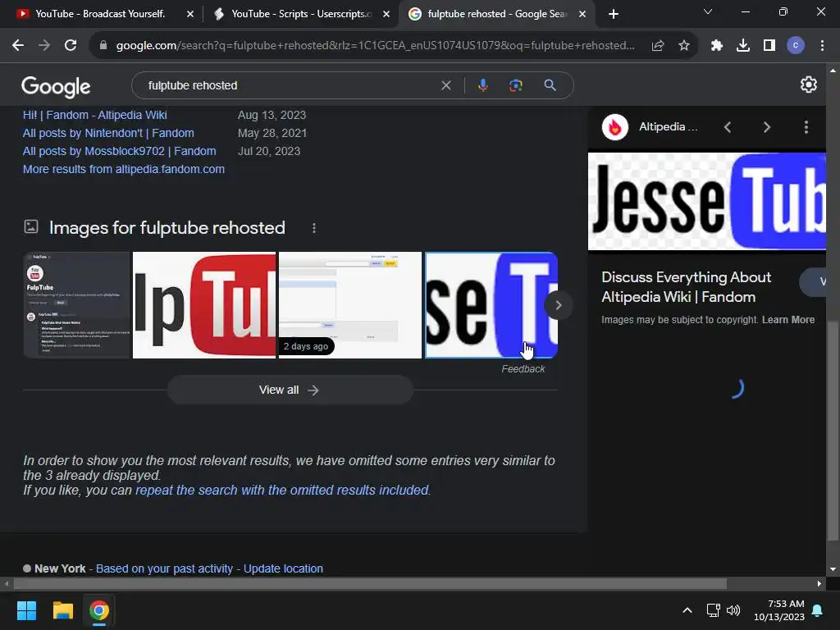840x630 pixels.
Task: Click Based on your past activity link
Action: point(164,569)
